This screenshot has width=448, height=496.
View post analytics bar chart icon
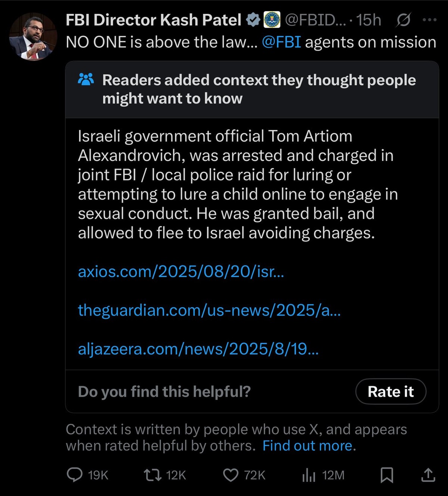click(309, 475)
